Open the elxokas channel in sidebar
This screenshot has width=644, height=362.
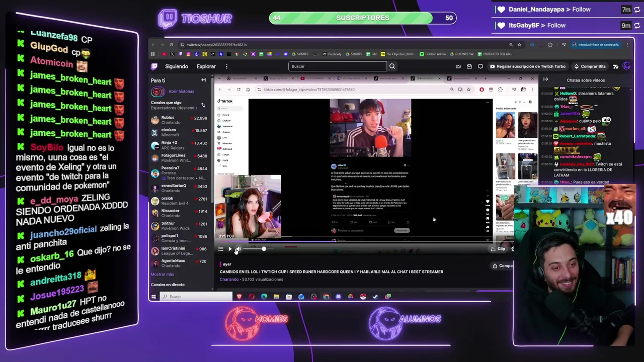pos(179,132)
